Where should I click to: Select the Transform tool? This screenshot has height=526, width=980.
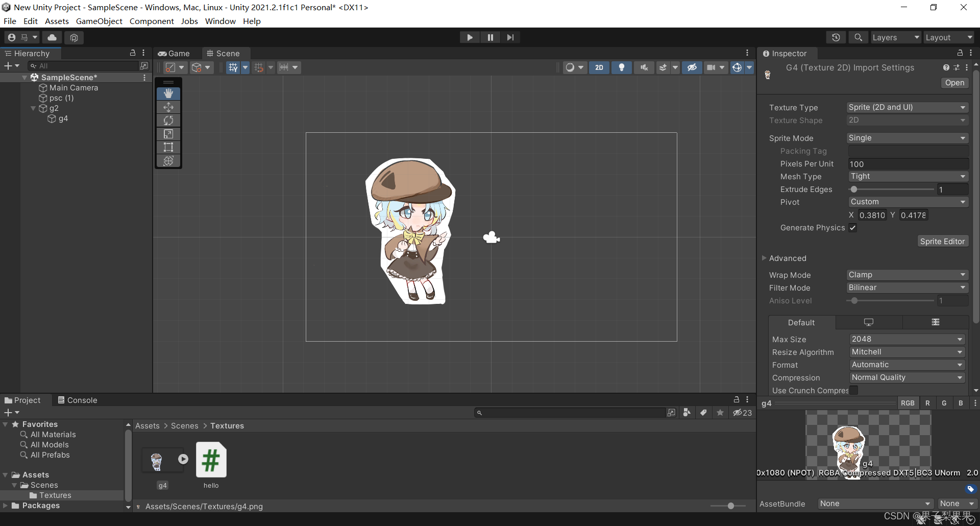click(x=168, y=161)
